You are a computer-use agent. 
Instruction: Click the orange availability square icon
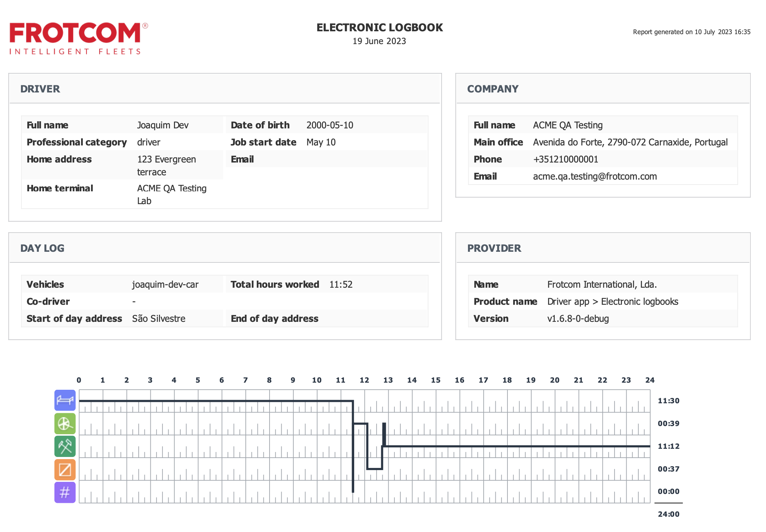click(x=65, y=469)
